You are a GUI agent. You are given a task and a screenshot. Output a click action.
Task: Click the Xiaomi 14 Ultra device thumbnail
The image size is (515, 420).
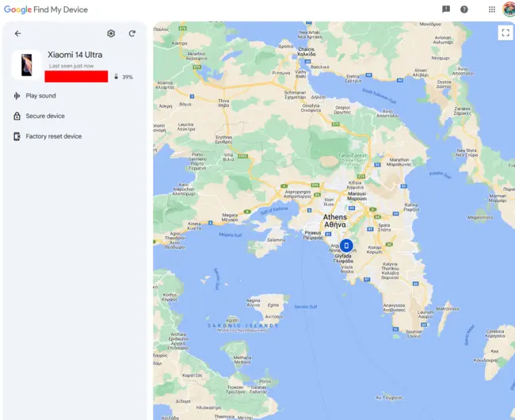[x=27, y=65]
